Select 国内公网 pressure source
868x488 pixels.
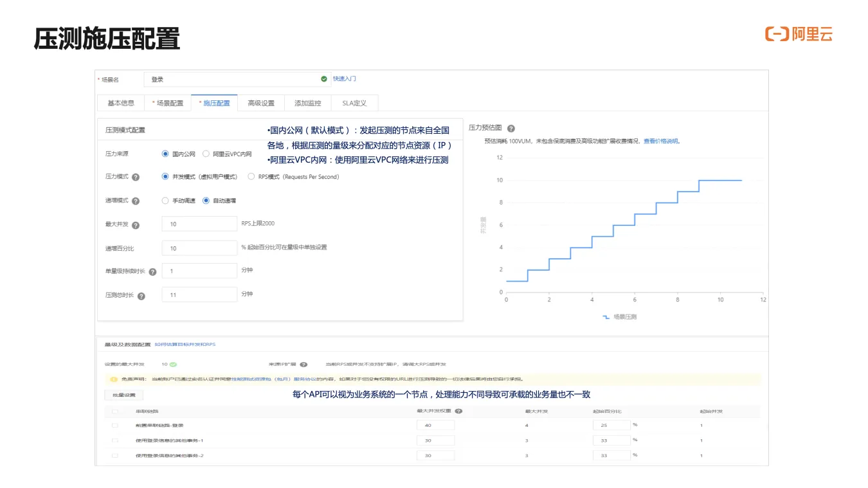click(166, 154)
